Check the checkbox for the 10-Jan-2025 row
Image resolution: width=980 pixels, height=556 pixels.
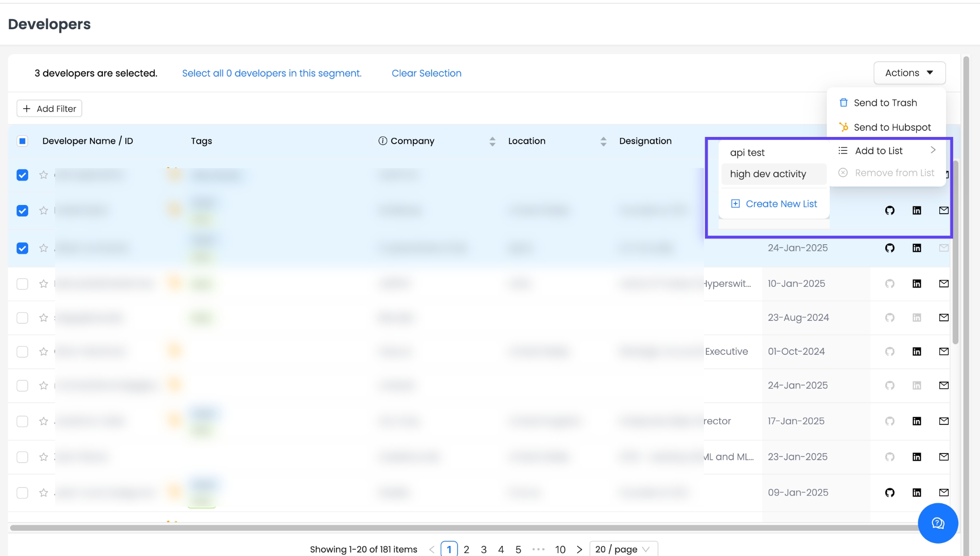tap(22, 284)
